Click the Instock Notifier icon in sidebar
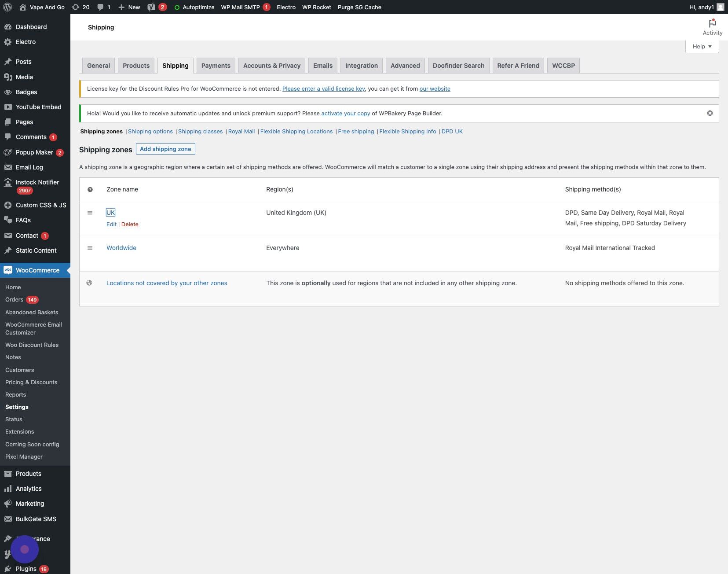Image resolution: width=728 pixels, height=574 pixels. pos(8,182)
